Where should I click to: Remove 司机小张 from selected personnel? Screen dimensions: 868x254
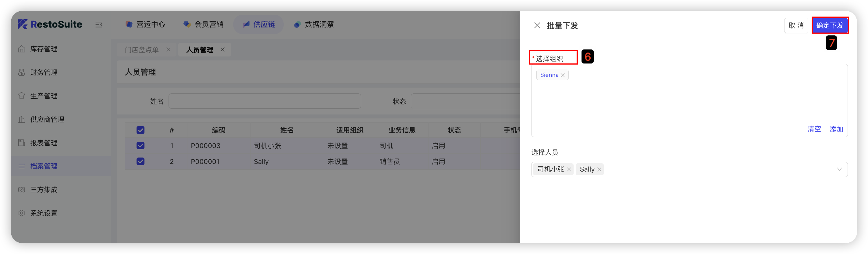[569, 170]
